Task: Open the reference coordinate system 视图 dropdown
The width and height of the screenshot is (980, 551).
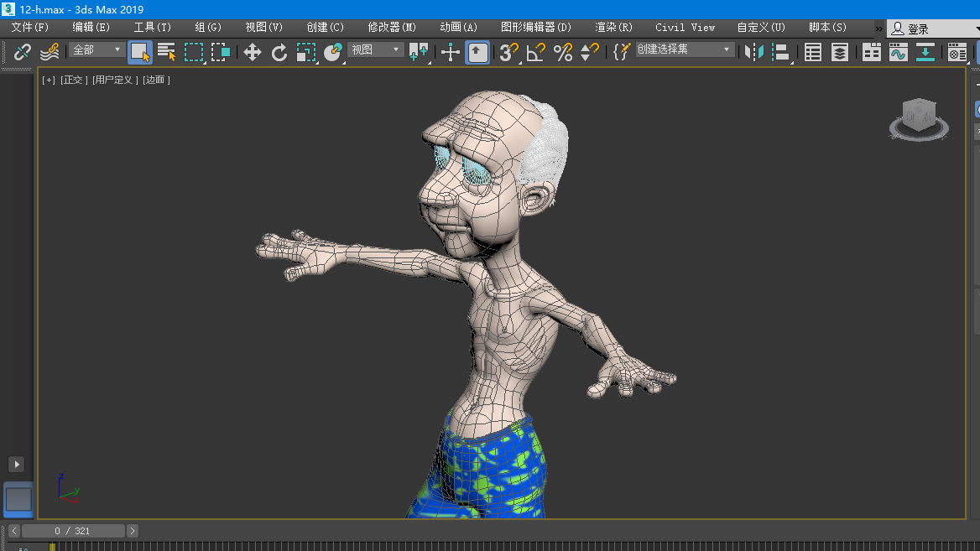Action: tap(375, 50)
